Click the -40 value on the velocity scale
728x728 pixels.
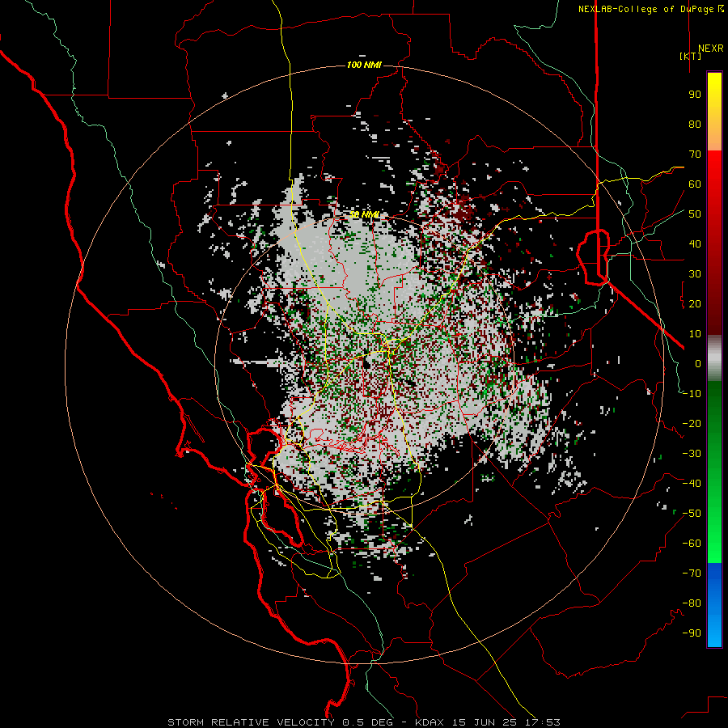pos(692,484)
